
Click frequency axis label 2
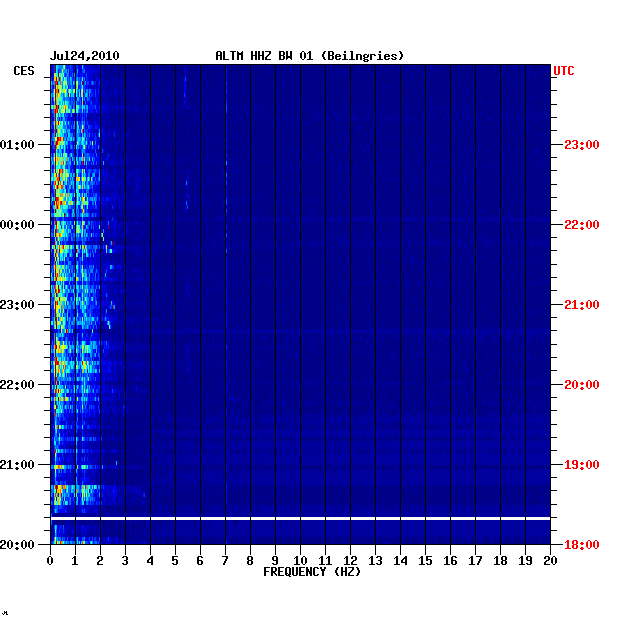click(x=100, y=561)
